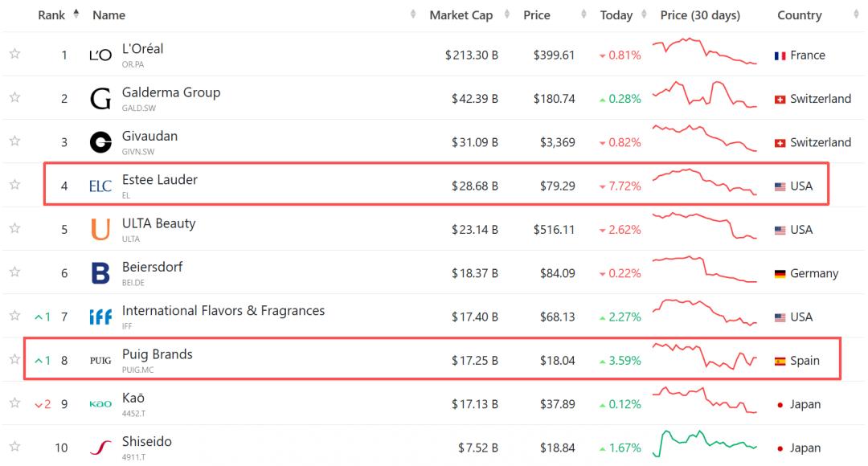Toggle favorite star for Shiseido row

pyautogui.click(x=14, y=447)
